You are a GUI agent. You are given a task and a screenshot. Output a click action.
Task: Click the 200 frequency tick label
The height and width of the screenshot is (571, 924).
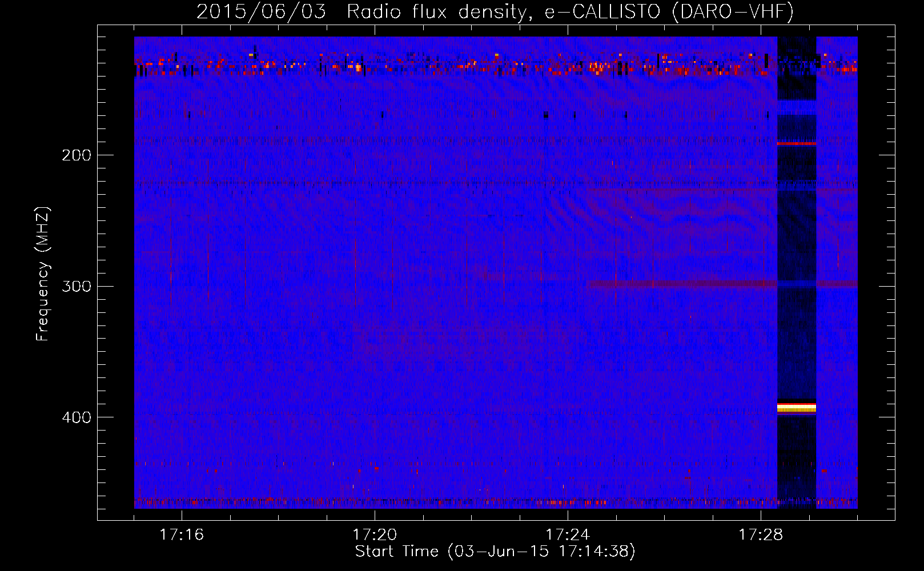tap(77, 155)
